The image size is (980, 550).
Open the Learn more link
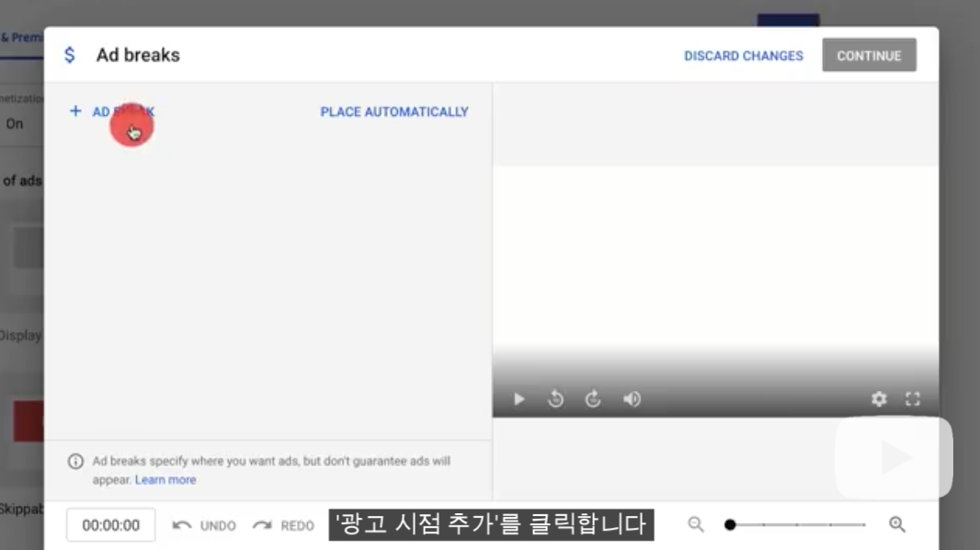pyautogui.click(x=165, y=480)
